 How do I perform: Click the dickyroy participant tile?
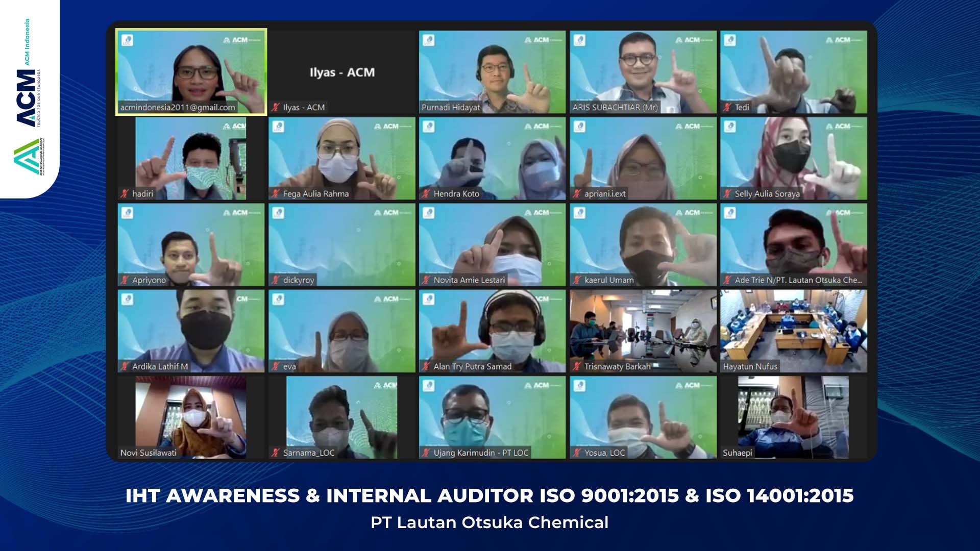click(x=341, y=244)
